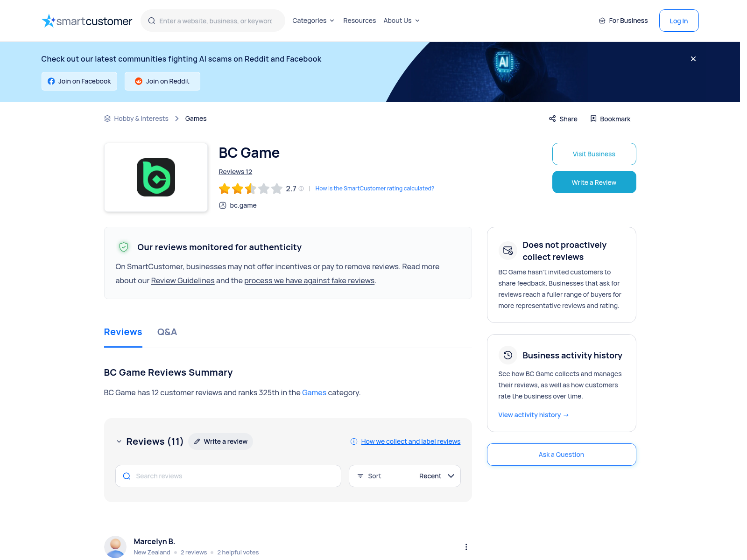This screenshot has width=747, height=560.
Task: Open the Sort by Recent dropdown
Action: click(405, 476)
